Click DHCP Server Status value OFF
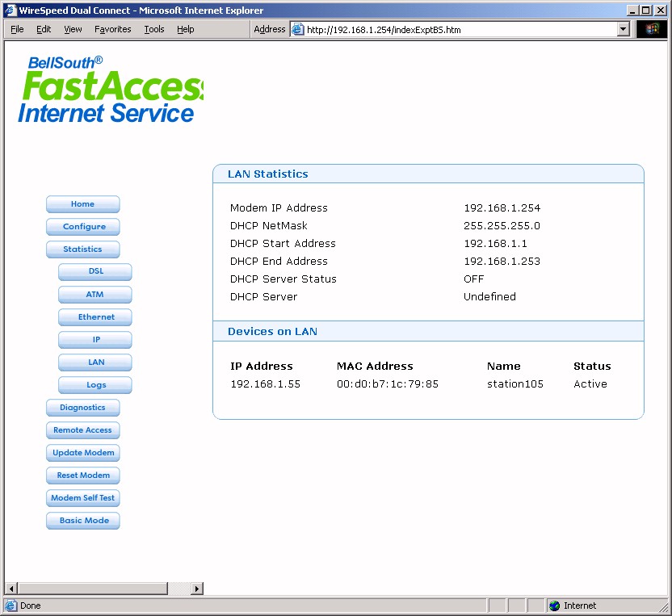Screen dimensions: 672x616 coord(473,279)
